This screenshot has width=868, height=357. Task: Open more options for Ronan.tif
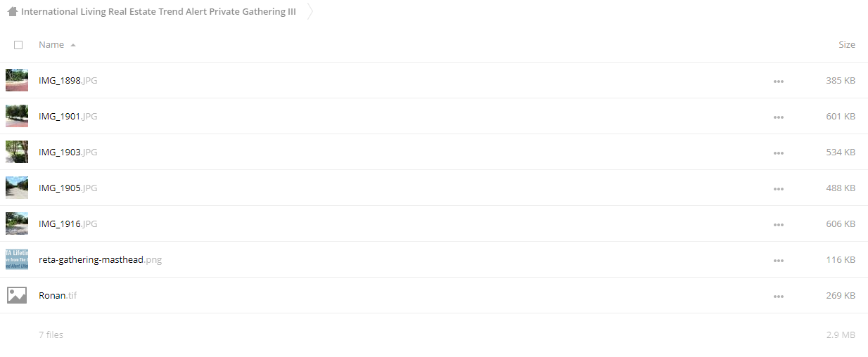point(778,297)
